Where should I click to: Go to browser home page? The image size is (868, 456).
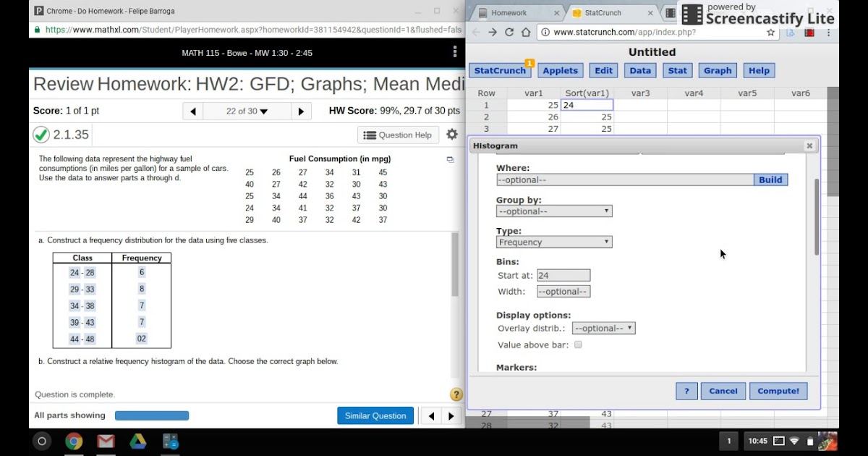click(x=526, y=33)
